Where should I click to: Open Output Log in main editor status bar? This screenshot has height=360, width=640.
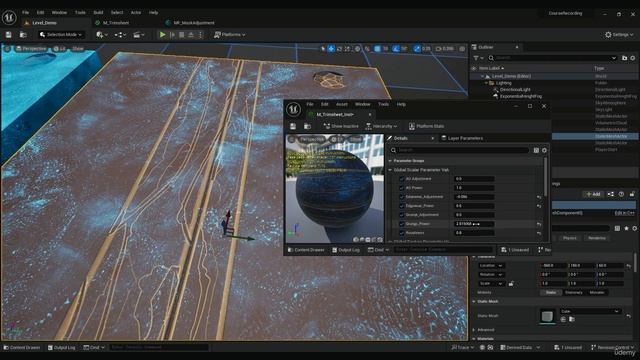tap(62, 348)
